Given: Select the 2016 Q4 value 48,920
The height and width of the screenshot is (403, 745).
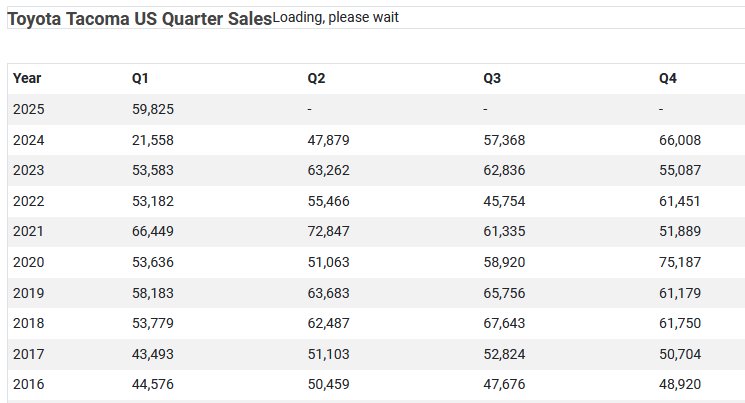Looking at the screenshot, I should click(680, 384).
